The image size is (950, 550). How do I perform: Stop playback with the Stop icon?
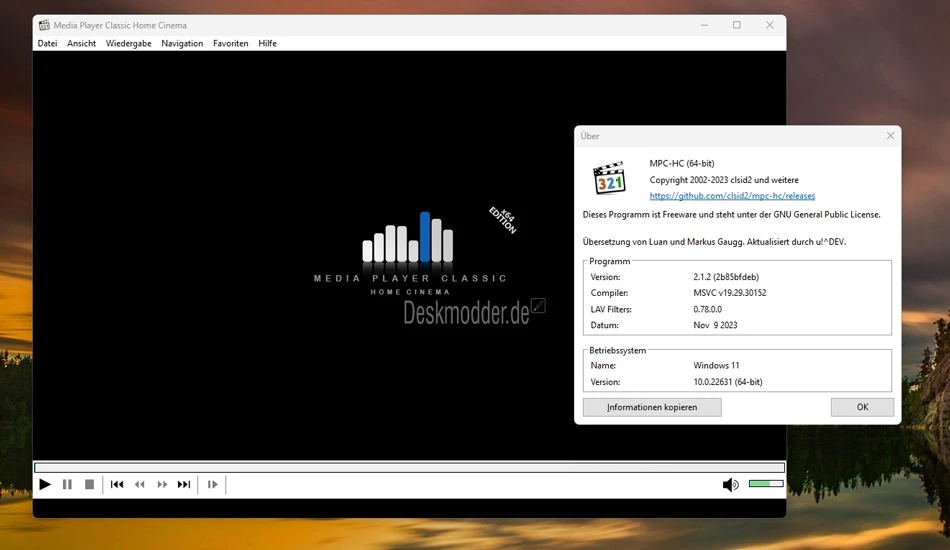(x=90, y=485)
